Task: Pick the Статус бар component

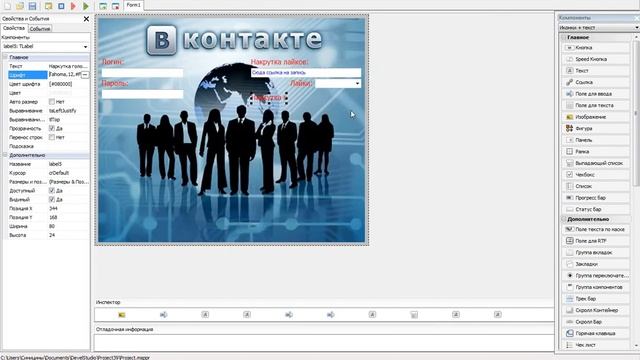Action: (596, 209)
